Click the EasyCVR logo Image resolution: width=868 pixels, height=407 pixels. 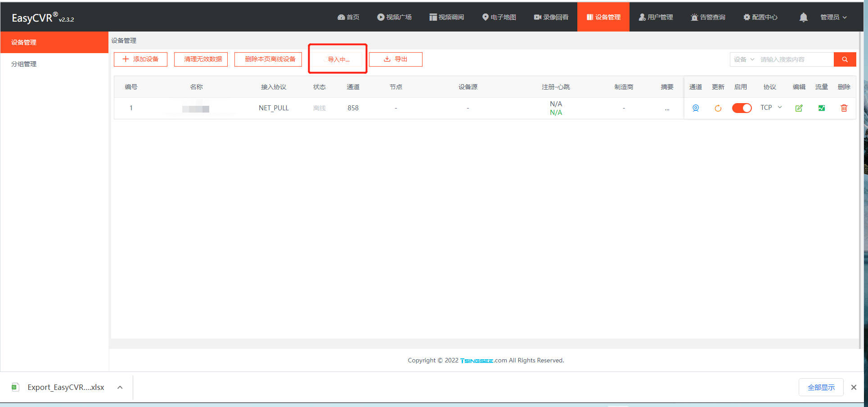pyautogui.click(x=43, y=18)
